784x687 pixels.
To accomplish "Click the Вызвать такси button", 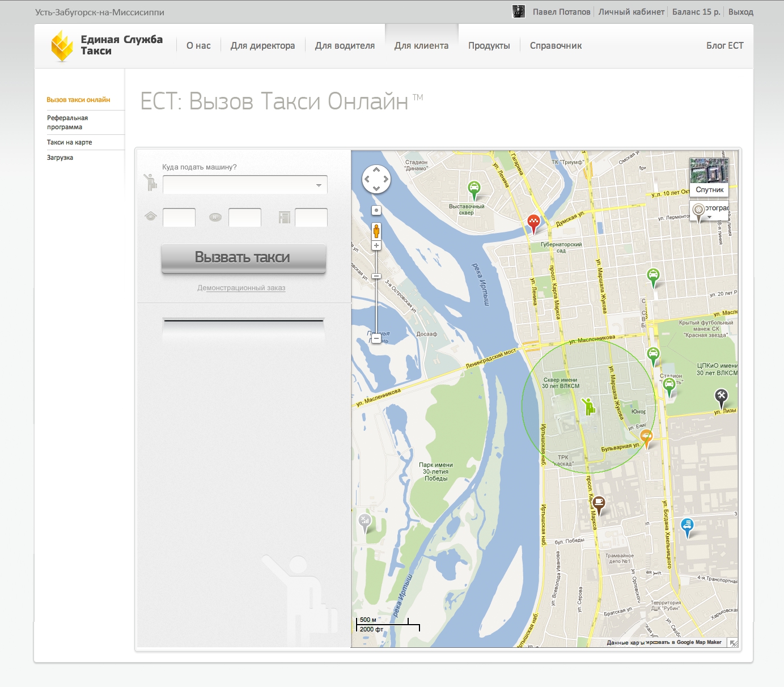I will [x=244, y=258].
